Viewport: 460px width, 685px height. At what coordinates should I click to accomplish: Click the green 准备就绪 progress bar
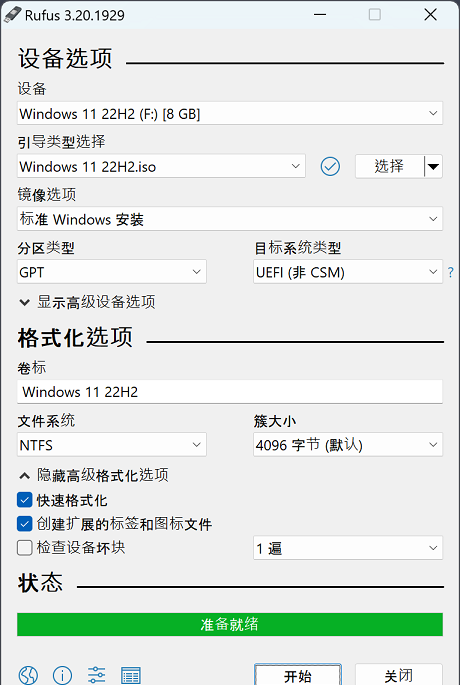click(x=230, y=624)
